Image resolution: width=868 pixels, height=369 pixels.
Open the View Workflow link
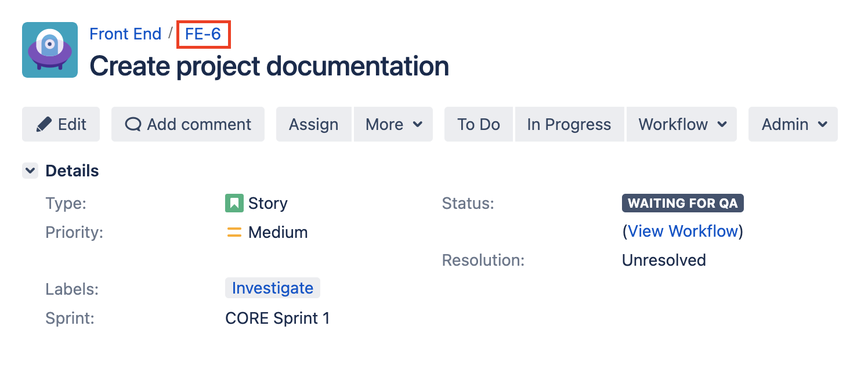683,231
